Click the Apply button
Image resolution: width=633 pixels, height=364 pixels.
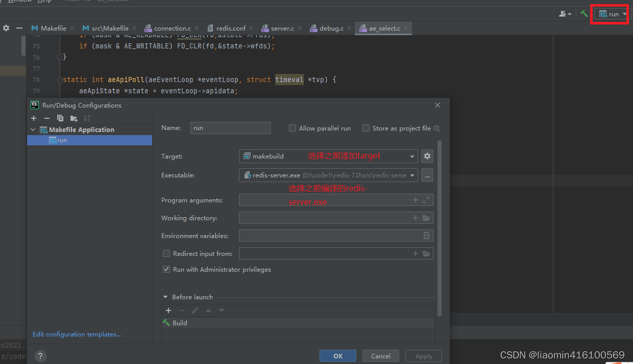coord(424,356)
